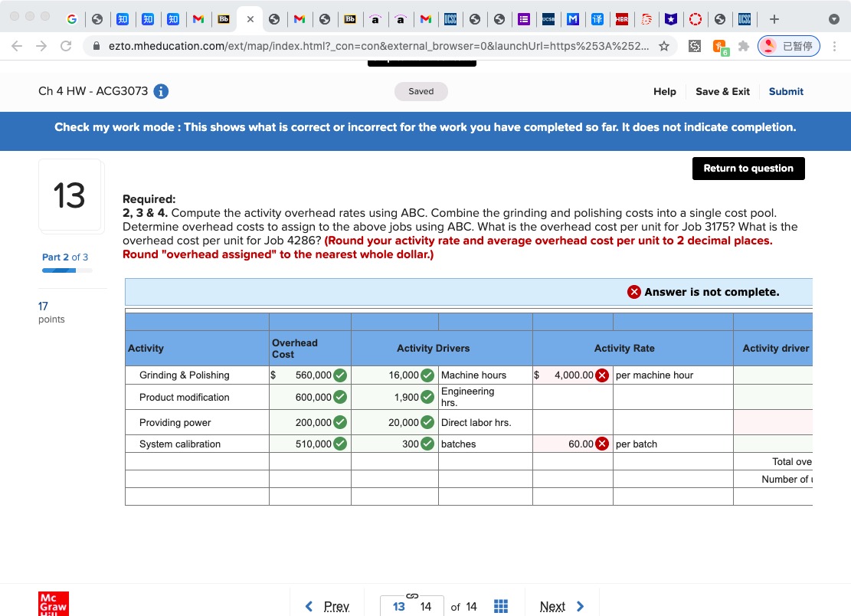The height and width of the screenshot is (616, 851).
Task: Go back with the browser back arrow
Action: (x=17, y=46)
